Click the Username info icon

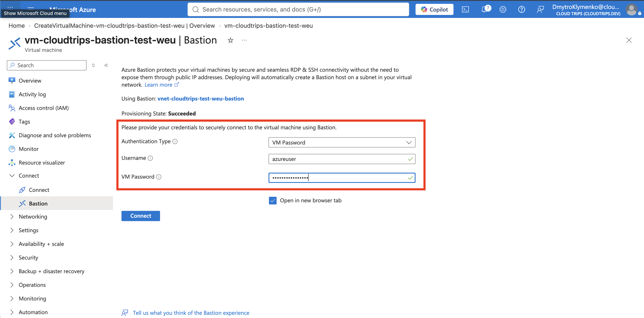[150, 158]
